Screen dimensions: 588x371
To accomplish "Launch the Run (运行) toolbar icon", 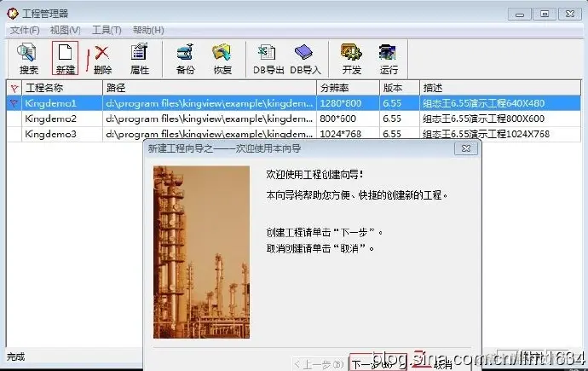I will 388,59.
